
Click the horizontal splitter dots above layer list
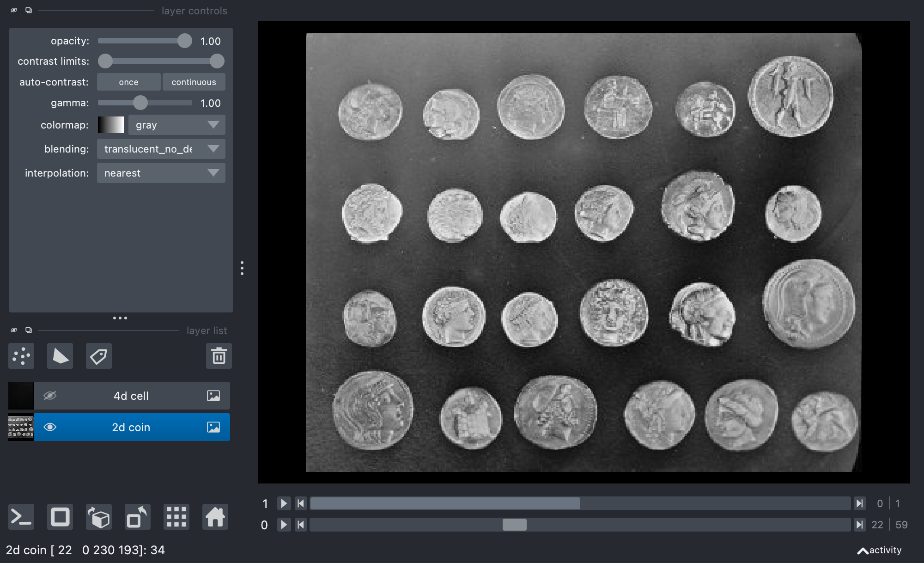[120, 318]
